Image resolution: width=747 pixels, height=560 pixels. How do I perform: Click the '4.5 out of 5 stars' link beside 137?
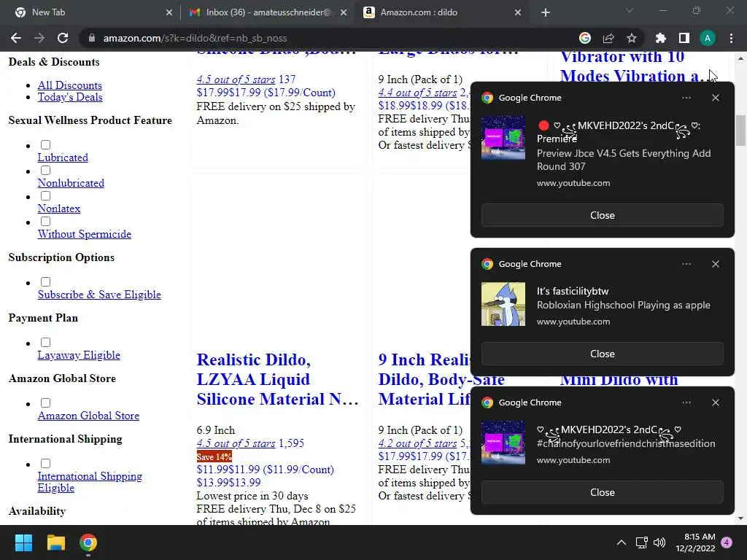[236, 79]
